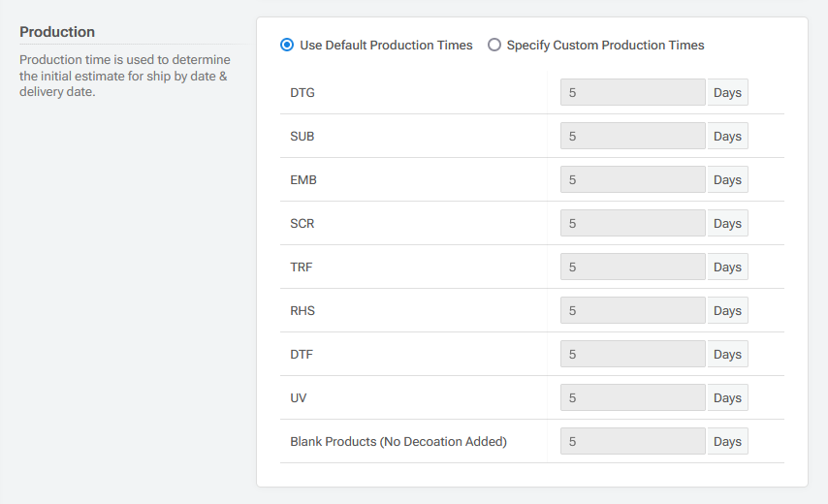The image size is (828, 504).
Task: Click the Blank Products (No Decoation Added) label
Action: tap(398, 442)
